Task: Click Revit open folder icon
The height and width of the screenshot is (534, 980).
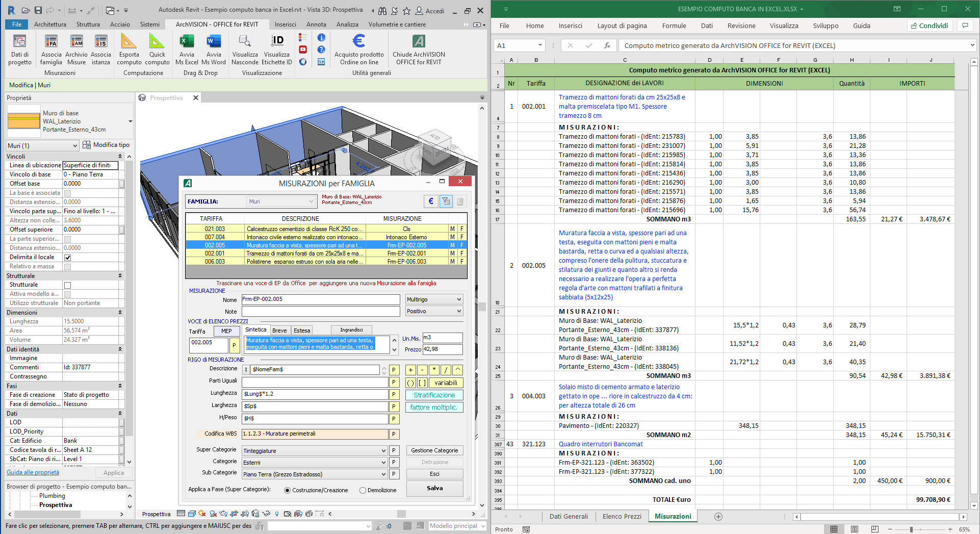Action: (25, 10)
